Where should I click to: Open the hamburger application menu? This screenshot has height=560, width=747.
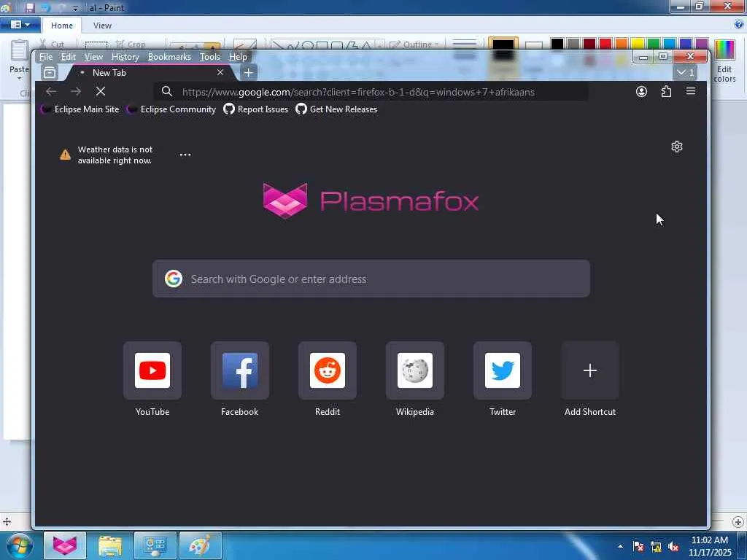point(691,91)
